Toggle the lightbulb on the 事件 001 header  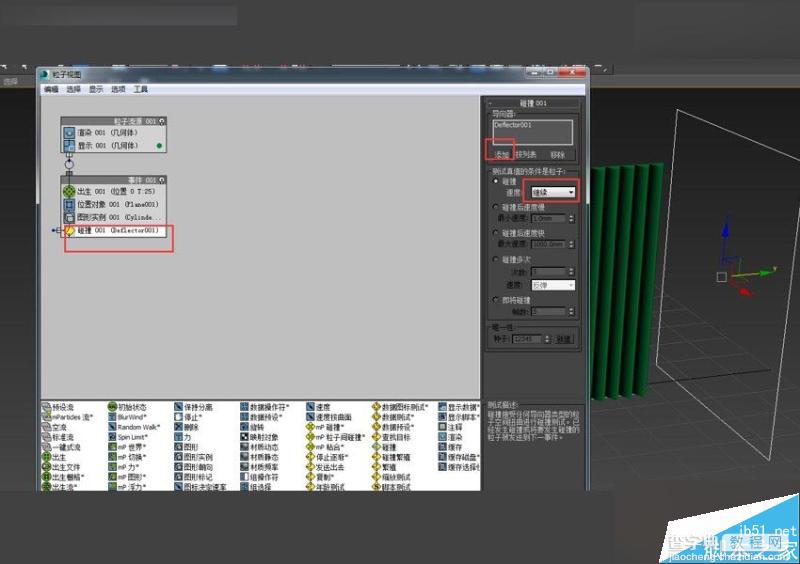point(162,180)
